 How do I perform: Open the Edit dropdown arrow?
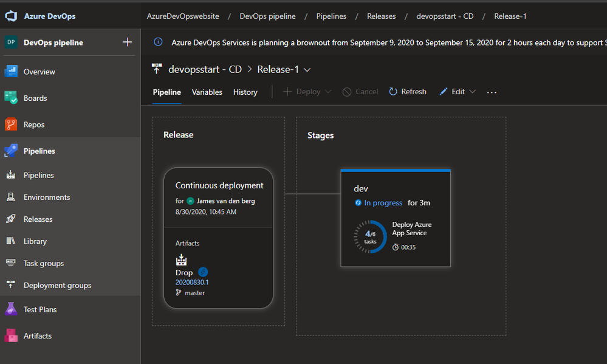472,92
